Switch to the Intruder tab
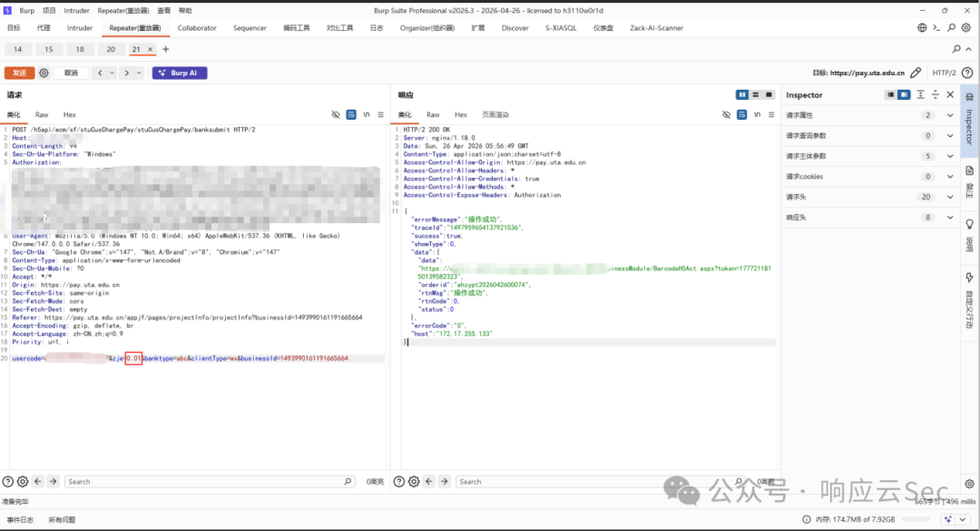Screen dimensions: 980x531 [79, 28]
